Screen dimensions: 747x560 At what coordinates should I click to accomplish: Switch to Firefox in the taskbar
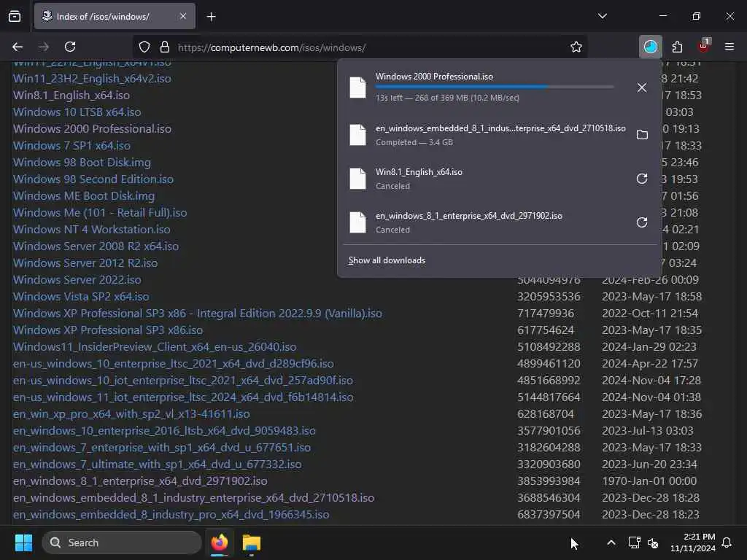[220, 542]
